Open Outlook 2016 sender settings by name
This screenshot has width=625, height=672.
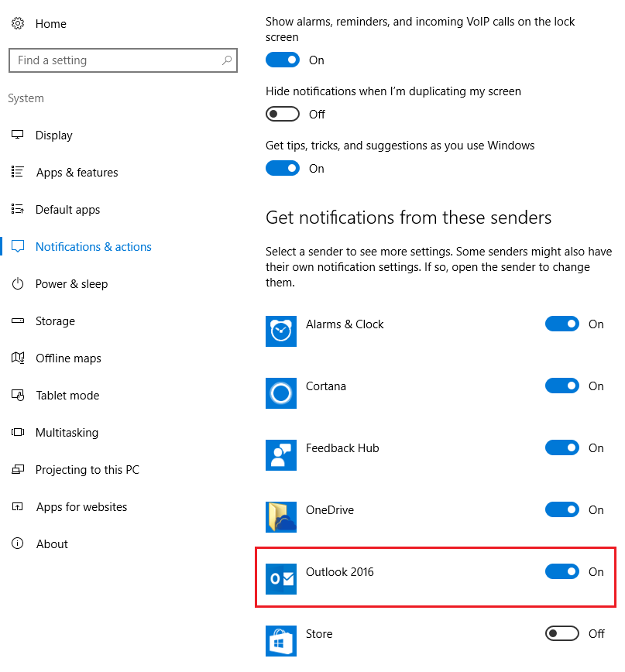(339, 572)
